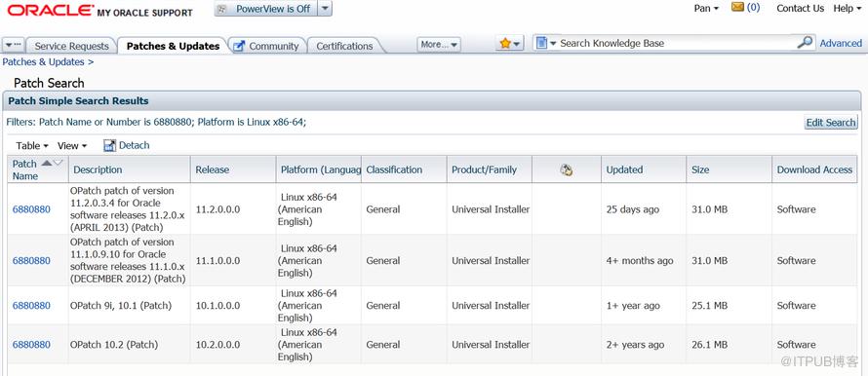This screenshot has width=868, height=376.
Task: Click the Community tab external-link icon
Action: pyautogui.click(x=239, y=46)
